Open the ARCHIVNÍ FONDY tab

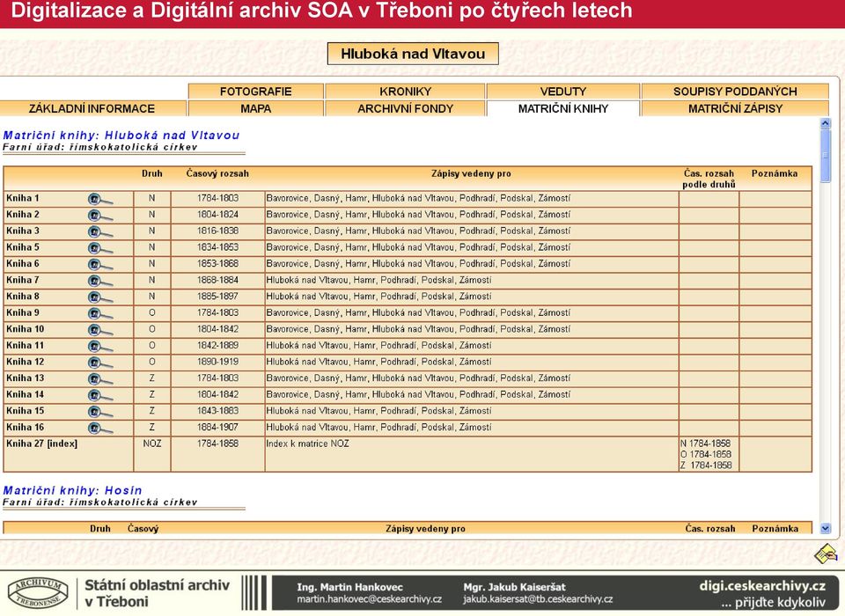[405, 108]
